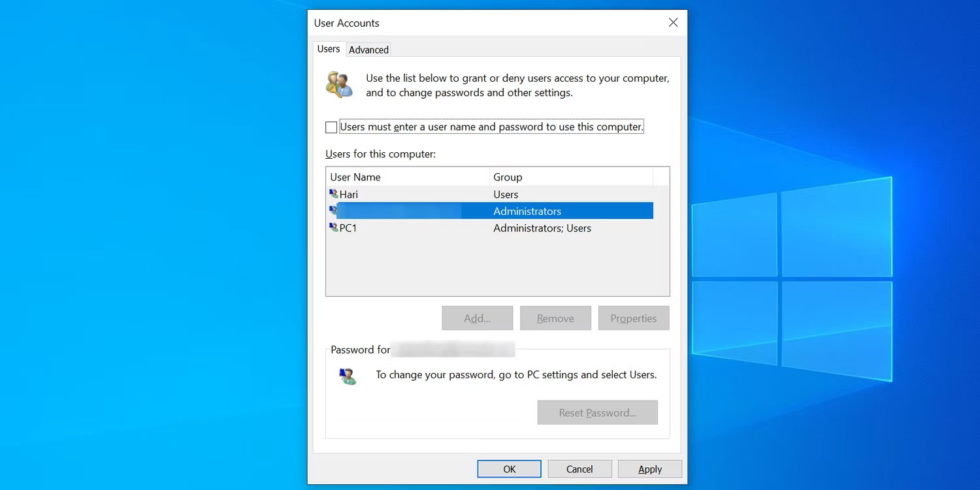Dismiss the dialog with Cancel

click(x=580, y=468)
